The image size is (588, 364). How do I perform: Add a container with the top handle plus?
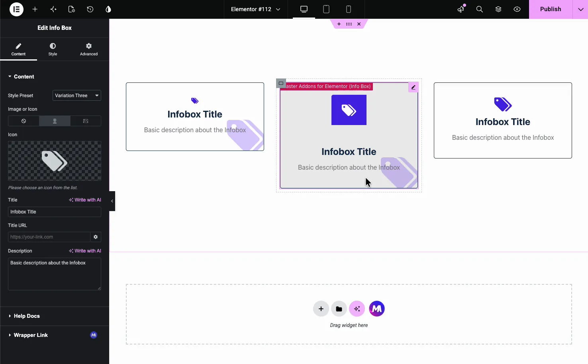(x=339, y=24)
